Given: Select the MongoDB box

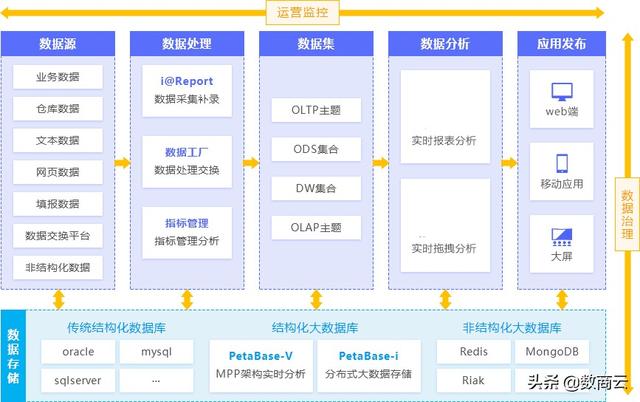Looking at the screenshot, I should [552, 352].
